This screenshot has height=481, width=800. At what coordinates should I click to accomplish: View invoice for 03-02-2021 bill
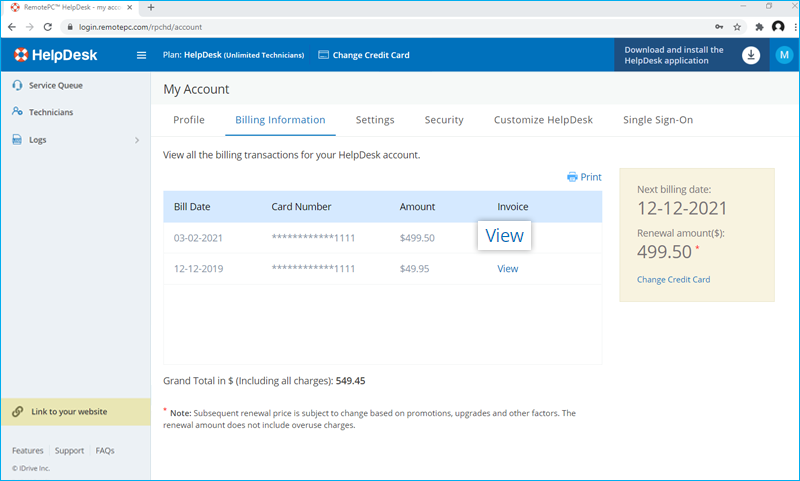504,236
